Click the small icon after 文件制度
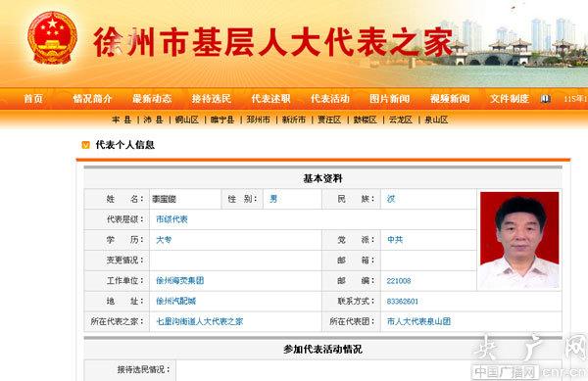Image resolution: width=588 pixels, height=381 pixels. click(545, 99)
